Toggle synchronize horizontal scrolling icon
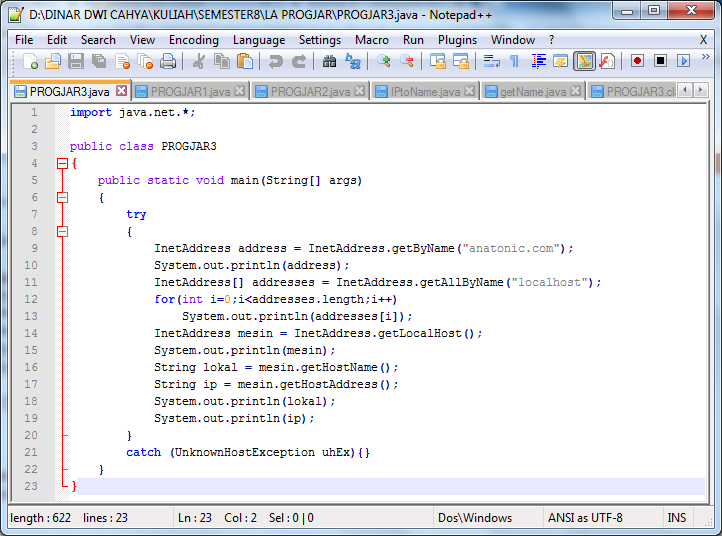The height and width of the screenshot is (536, 722). (x=460, y=61)
